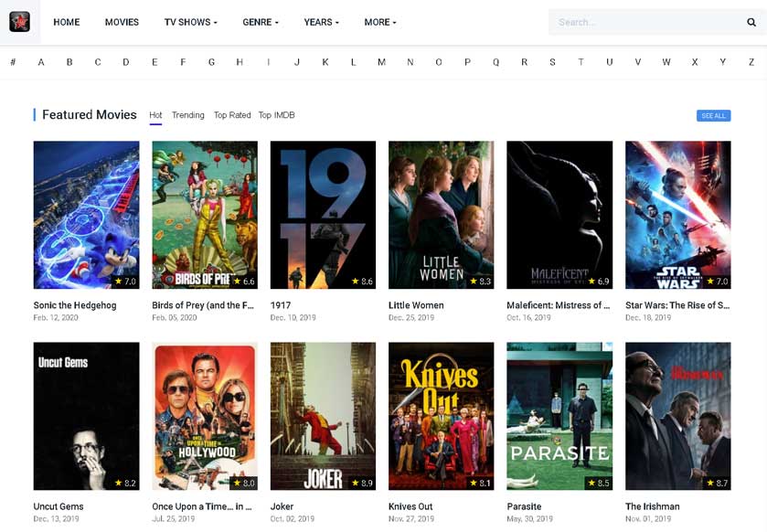The height and width of the screenshot is (532, 767).
Task: Filter titles starting with P
Action: [x=468, y=62]
